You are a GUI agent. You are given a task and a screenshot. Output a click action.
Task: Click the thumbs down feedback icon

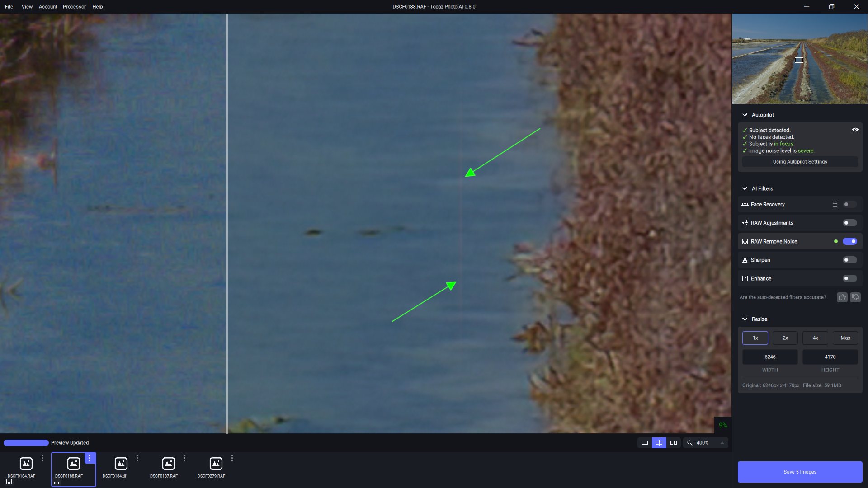[x=855, y=297]
